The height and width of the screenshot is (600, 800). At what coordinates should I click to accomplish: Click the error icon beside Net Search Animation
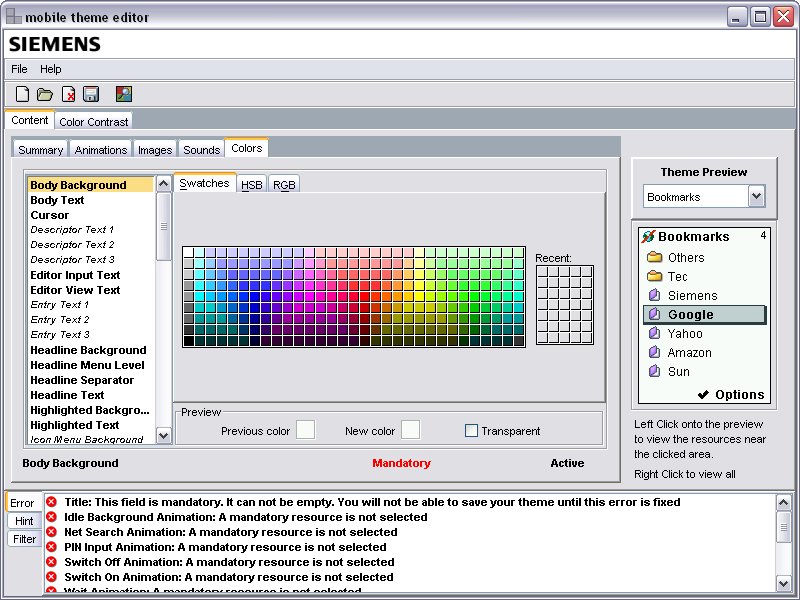click(51, 532)
